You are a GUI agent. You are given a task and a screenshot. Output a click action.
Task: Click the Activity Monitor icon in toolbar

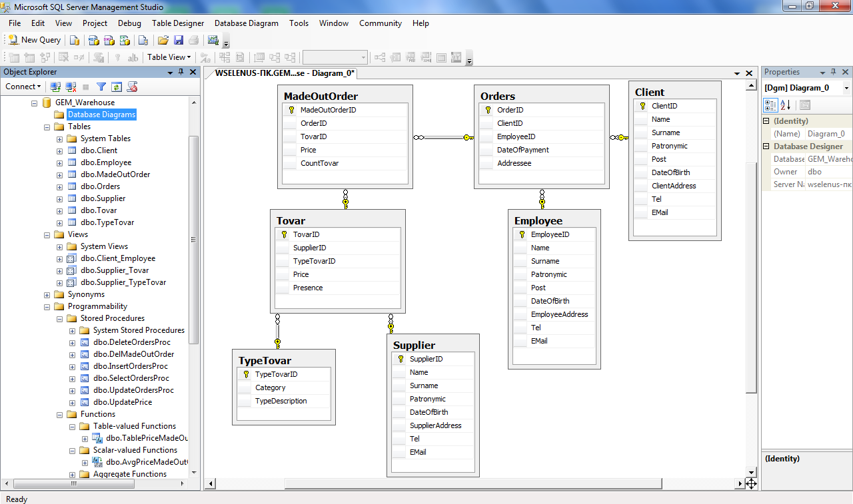[213, 40]
